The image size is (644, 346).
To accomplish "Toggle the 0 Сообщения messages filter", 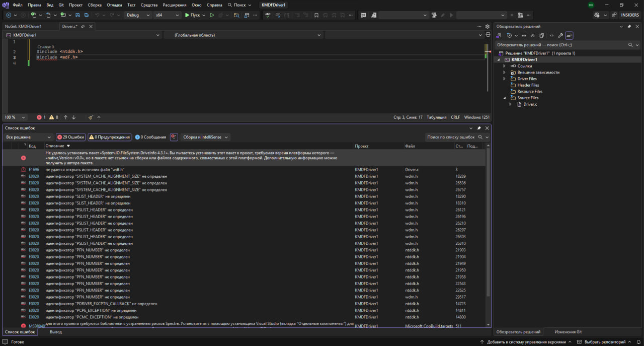I will (x=150, y=137).
